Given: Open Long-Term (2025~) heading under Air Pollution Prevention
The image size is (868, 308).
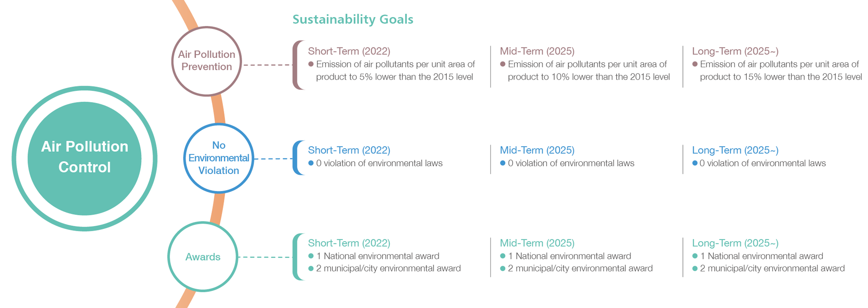Looking at the screenshot, I should (x=735, y=51).
